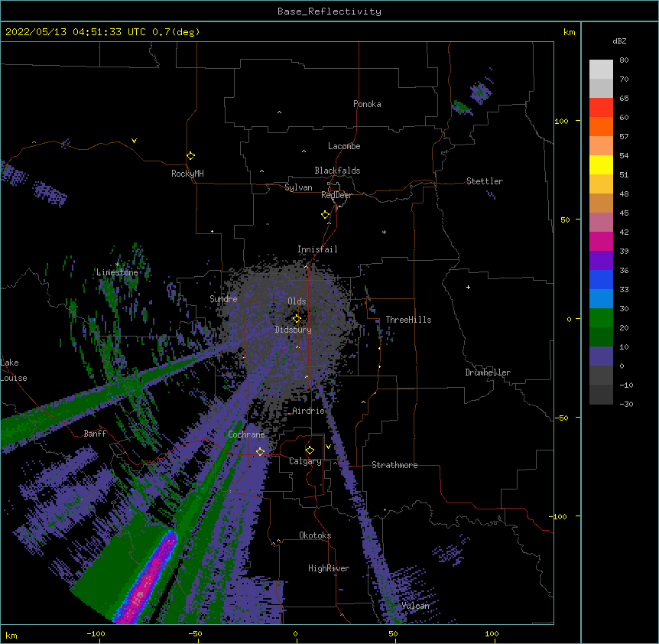Pick the red 65-60 dBZ legend swatch

601,108
